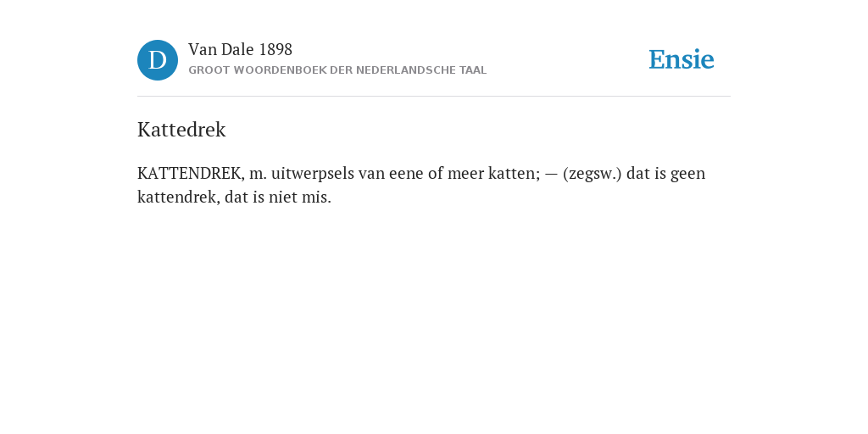Open the Ensie logo link
Image resolution: width=868 pixels, height=434 pixels.
tap(682, 59)
